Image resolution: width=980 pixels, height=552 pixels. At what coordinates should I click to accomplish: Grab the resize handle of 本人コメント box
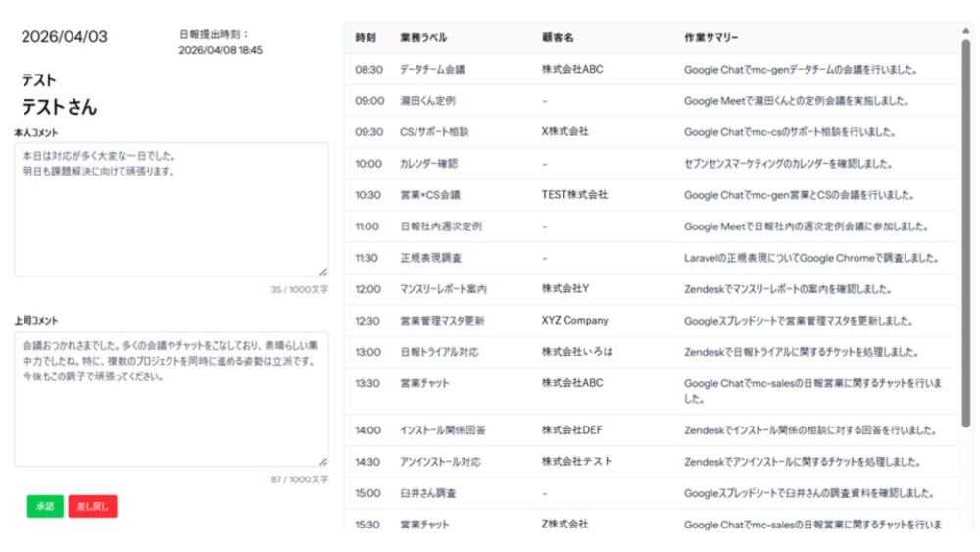coord(323,272)
